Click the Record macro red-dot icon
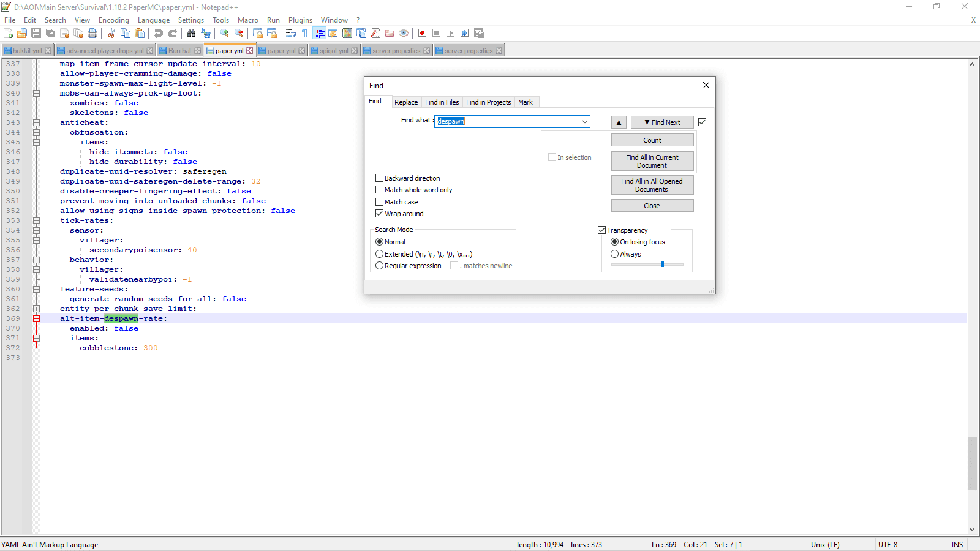Screen dimensions: 980x551 (422, 33)
